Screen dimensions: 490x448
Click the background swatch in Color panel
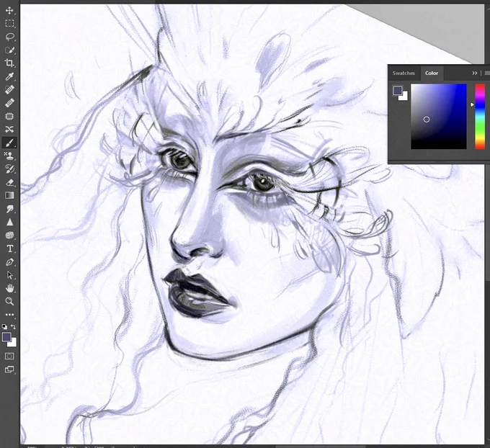[x=404, y=97]
